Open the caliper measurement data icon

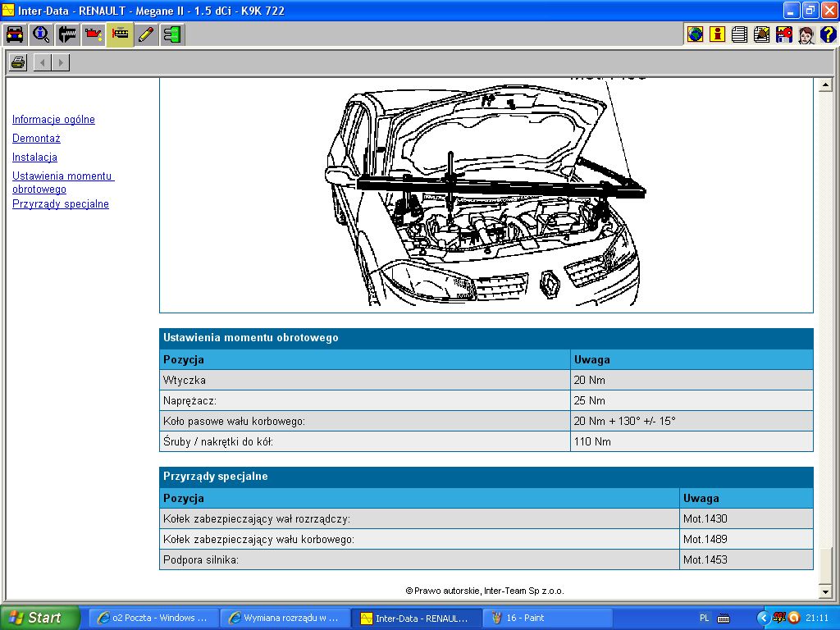pos(67,34)
